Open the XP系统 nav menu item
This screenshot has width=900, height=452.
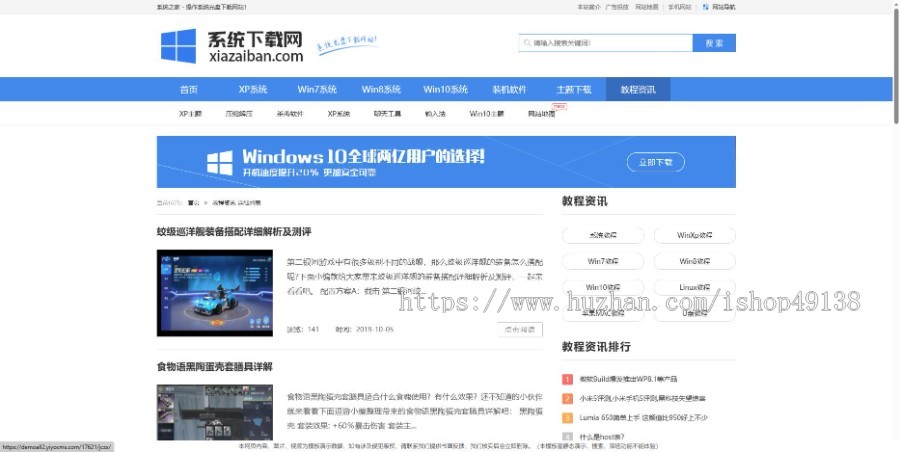coord(253,90)
